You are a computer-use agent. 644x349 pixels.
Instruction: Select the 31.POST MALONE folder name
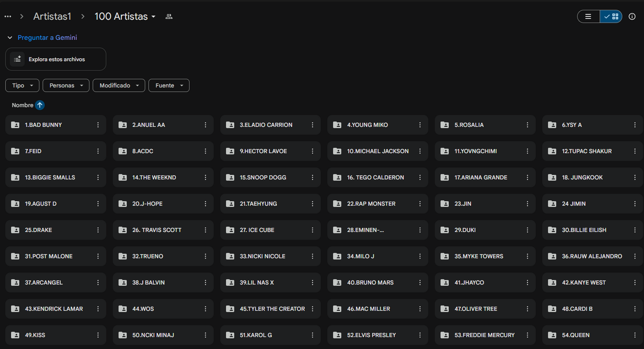49,257
